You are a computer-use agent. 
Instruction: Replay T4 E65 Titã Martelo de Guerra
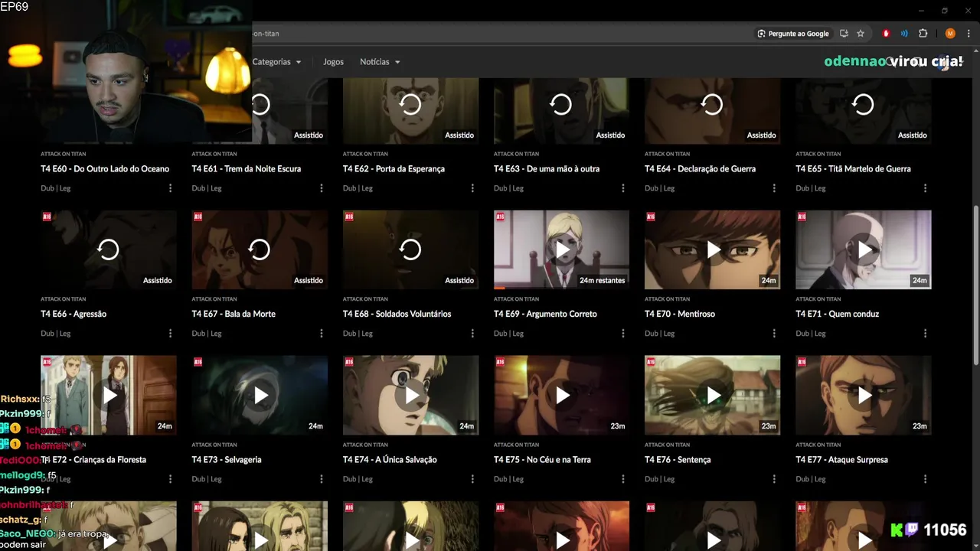[x=863, y=104]
